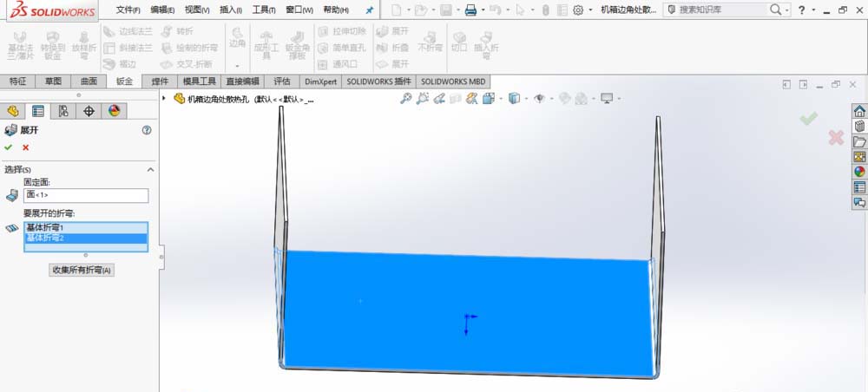Click the 固定面 field showing 面<1>
The width and height of the screenshot is (868, 392).
(x=86, y=195)
